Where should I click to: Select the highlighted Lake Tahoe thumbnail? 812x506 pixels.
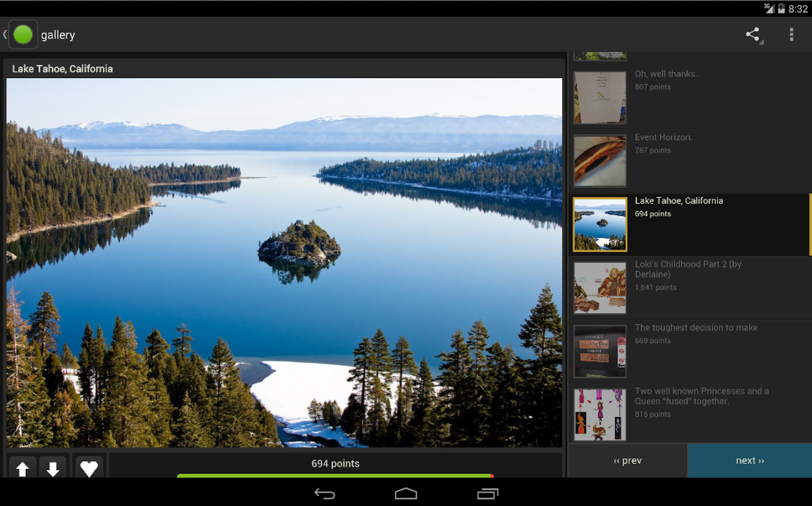click(x=599, y=224)
